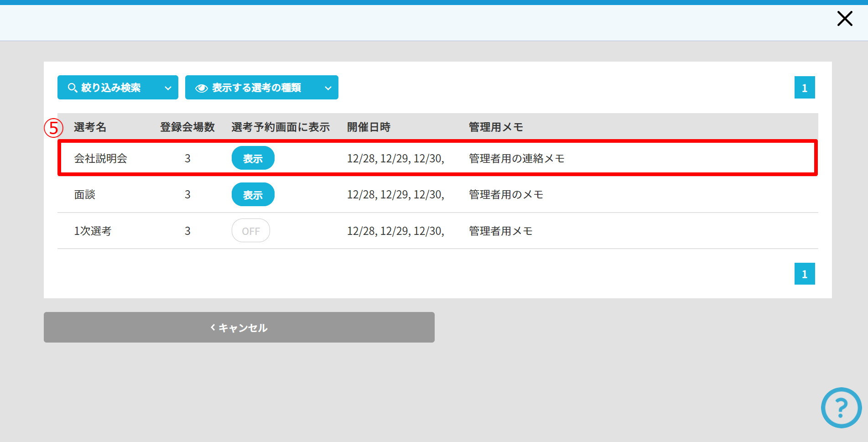Click the help question mark icon
The height and width of the screenshot is (442, 868).
841,407
